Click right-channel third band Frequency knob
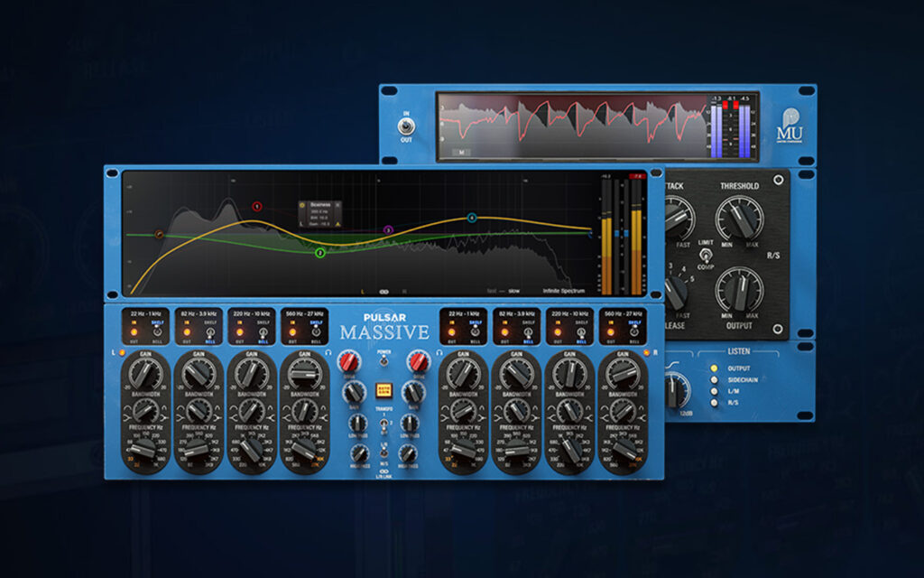Viewport: 924px width, 578px height. [x=570, y=450]
